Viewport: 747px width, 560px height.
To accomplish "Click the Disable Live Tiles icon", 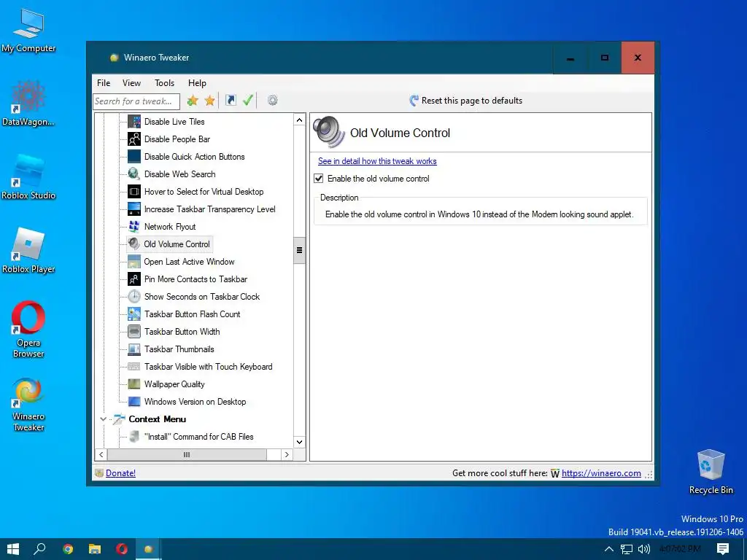I will [134, 122].
